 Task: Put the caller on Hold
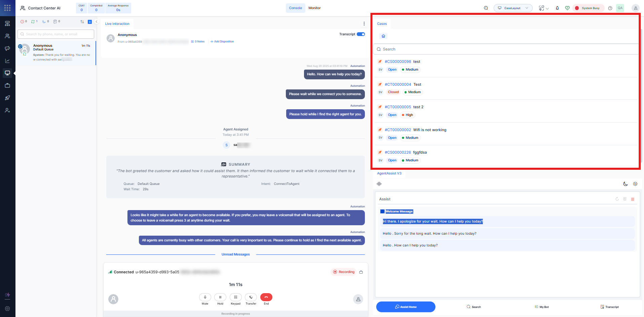[x=220, y=297]
